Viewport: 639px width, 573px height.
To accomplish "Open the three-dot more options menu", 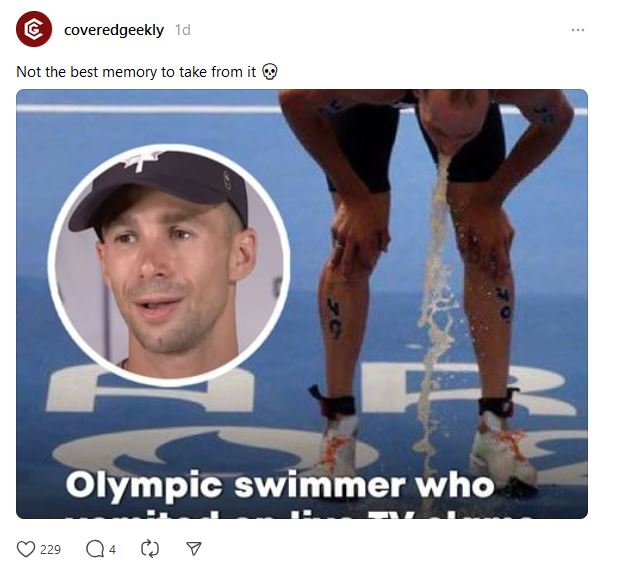I will click(577, 30).
